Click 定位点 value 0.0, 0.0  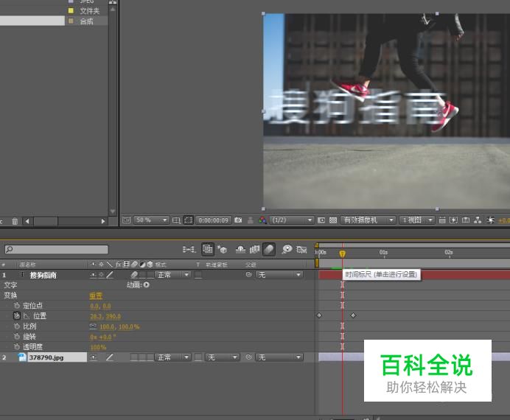[x=100, y=307]
